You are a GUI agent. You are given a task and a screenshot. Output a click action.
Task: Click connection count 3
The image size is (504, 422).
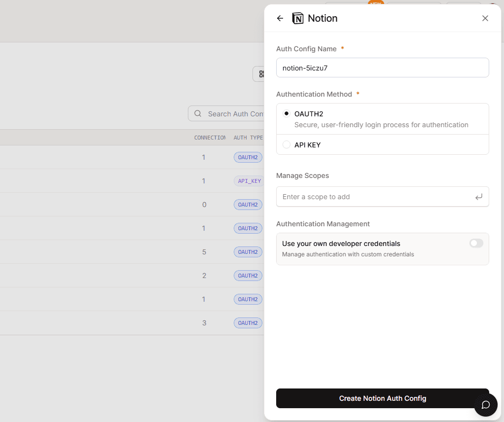tap(204, 323)
